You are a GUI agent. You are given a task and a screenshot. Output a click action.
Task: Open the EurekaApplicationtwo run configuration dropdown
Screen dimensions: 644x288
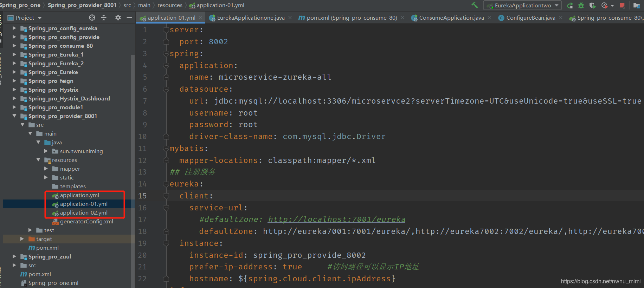click(522, 5)
